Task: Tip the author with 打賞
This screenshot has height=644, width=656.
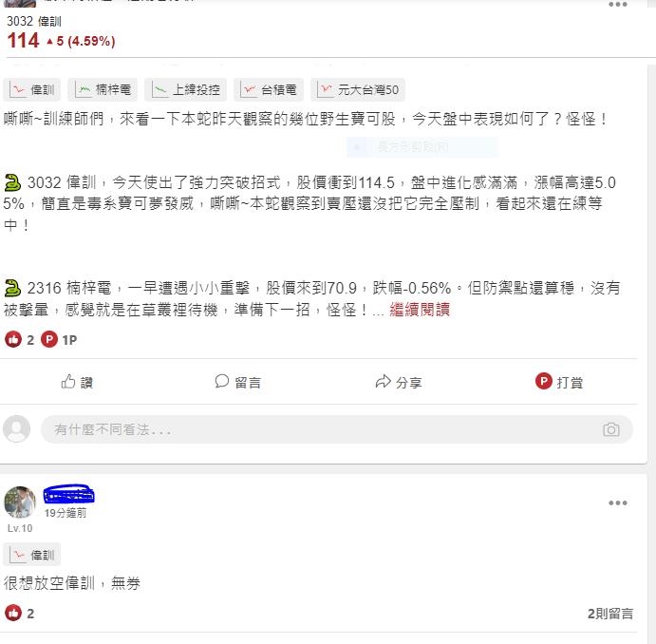Action: [x=559, y=382]
